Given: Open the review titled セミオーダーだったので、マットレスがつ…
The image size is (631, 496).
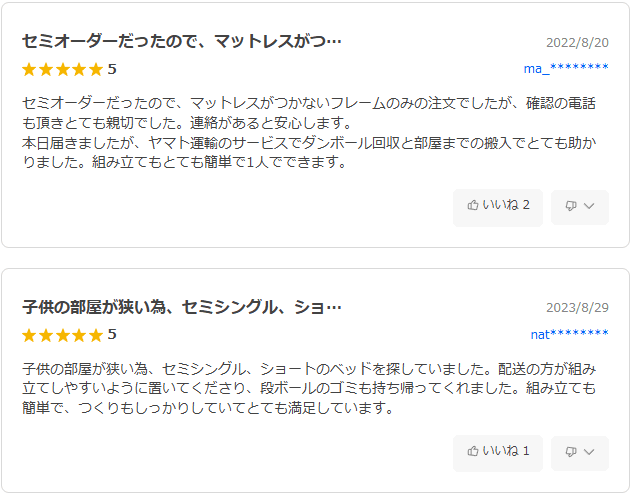Looking at the screenshot, I should pos(182,42).
